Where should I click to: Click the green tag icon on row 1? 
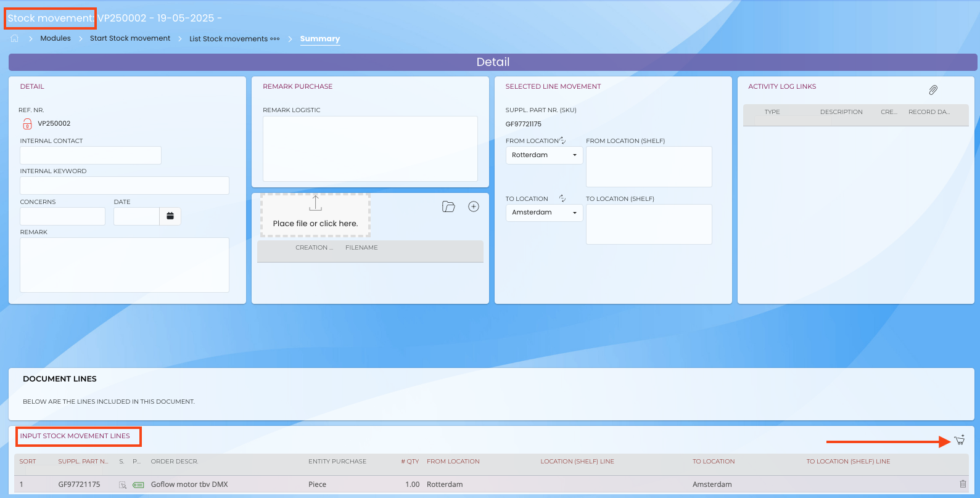(x=138, y=485)
